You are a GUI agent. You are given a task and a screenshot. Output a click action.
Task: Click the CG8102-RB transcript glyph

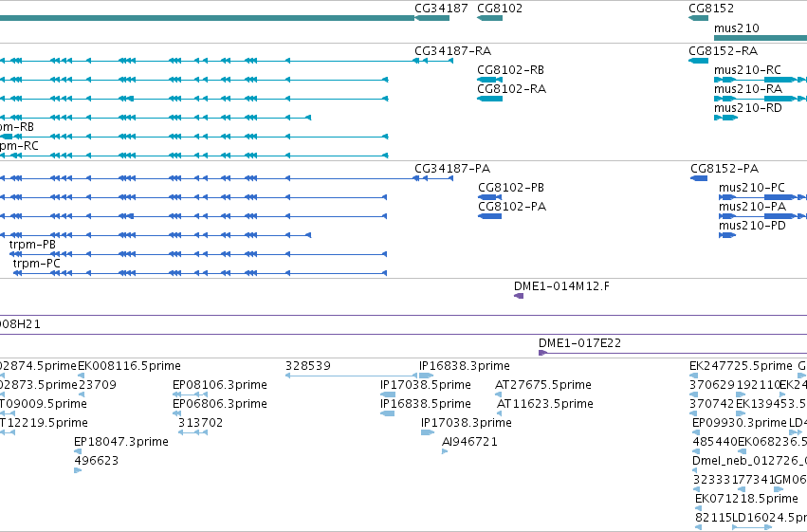(489, 80)
